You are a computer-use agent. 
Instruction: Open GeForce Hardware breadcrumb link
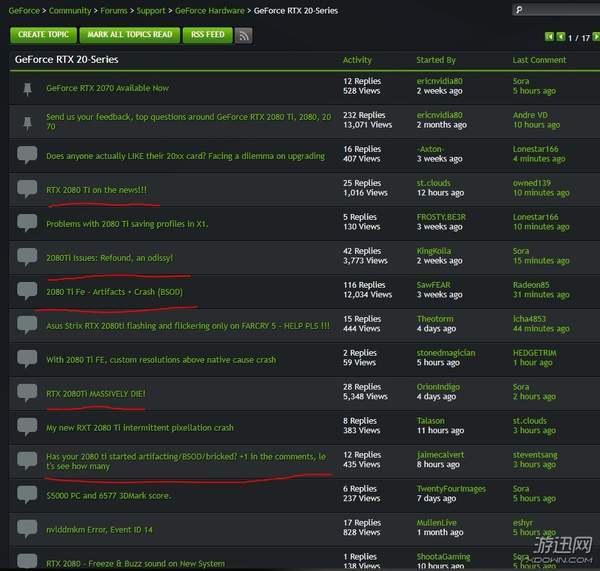coord(210,11)
